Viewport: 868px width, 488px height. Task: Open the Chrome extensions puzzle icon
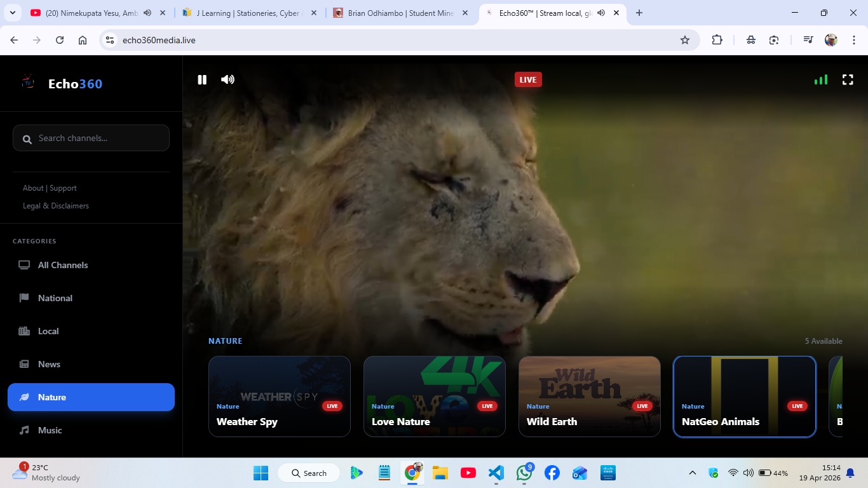click(717, 40)
